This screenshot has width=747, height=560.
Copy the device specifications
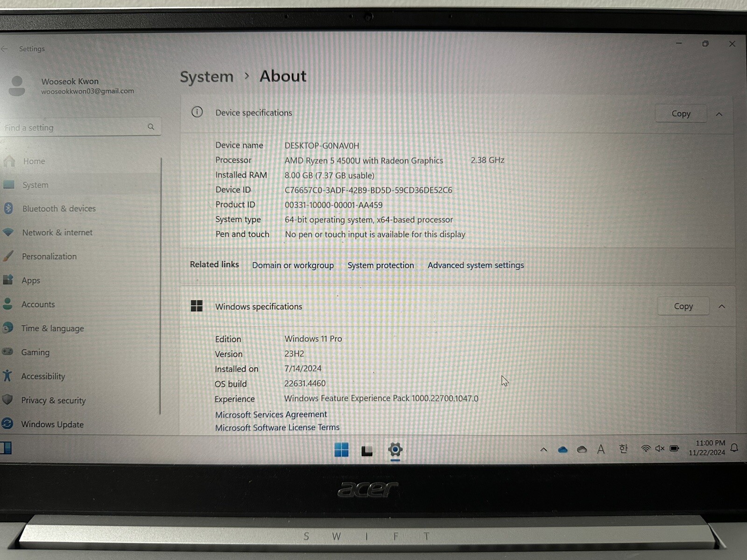coord(681,113)
